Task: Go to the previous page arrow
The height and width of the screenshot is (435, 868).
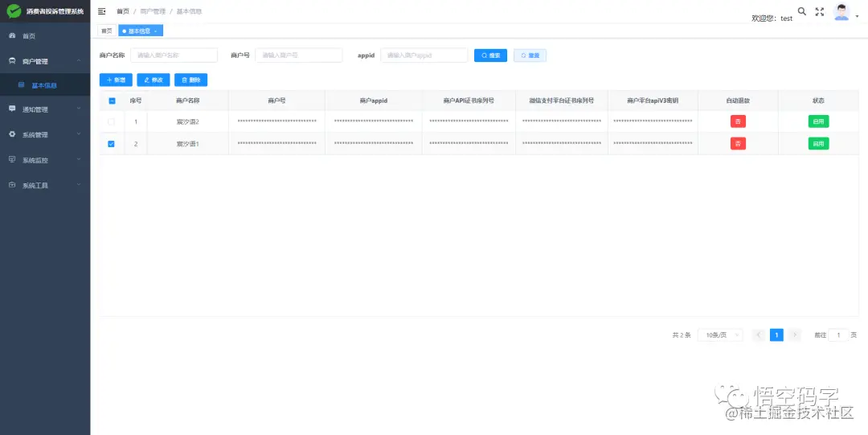Action: (x=759, y=334)
